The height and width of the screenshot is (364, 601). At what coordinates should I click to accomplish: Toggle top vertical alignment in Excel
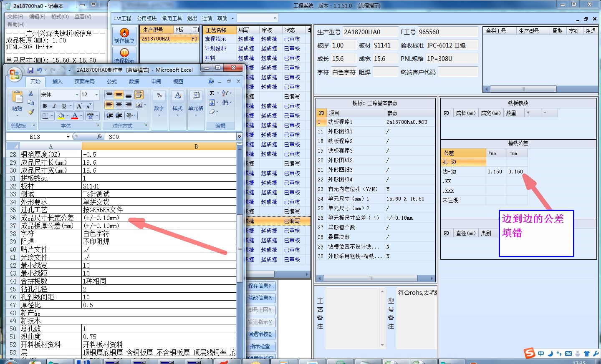pyautogui.click(x=109, y=95)
